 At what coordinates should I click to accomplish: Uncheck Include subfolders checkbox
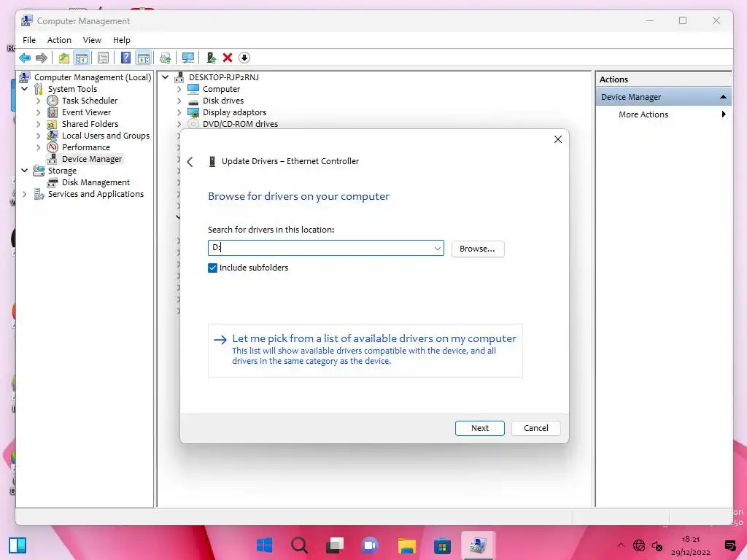point(212,268)
